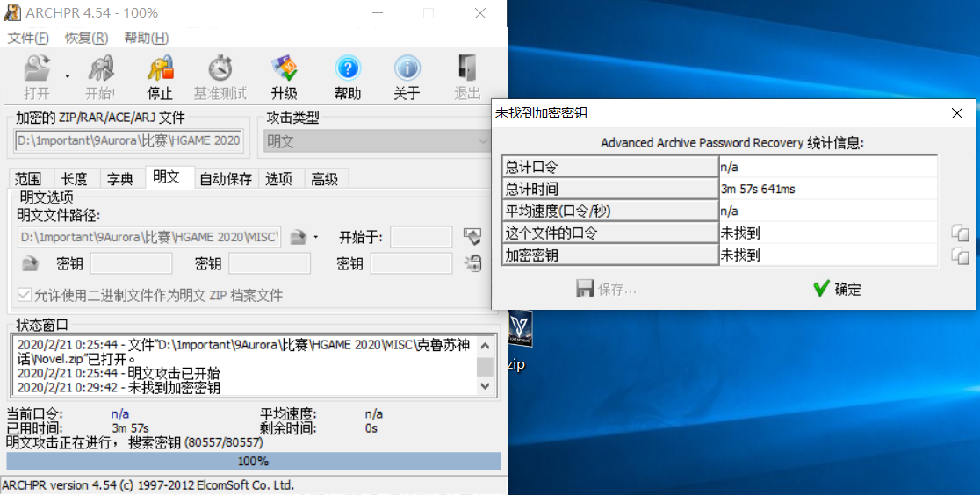The image size is (980, 495).
Task: Open the dropdown arrow next to plaintext browse icon
Action: tap(315, 238)
